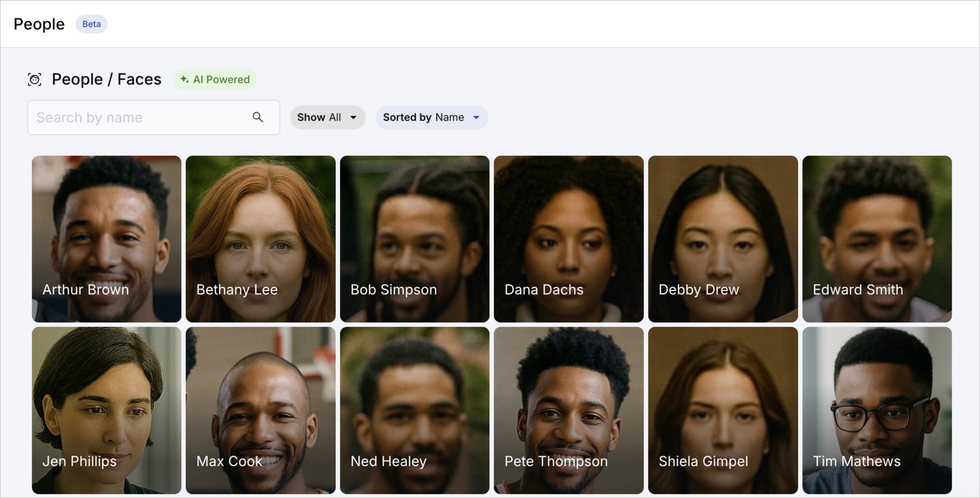Click the Beta badge next to People
This screenshot has width=980, height=498.
click(x=91, y=24)
